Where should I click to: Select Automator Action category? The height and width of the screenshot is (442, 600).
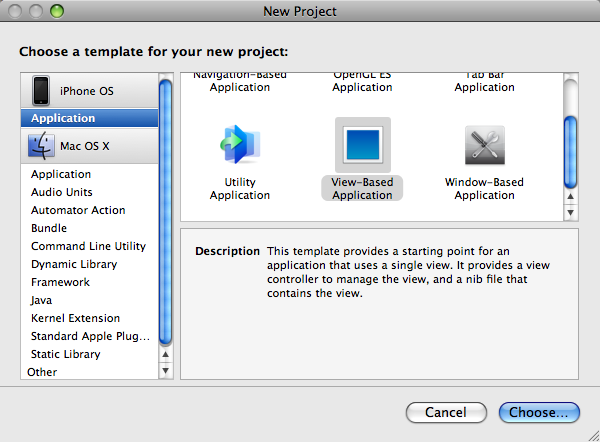point(78,210)
